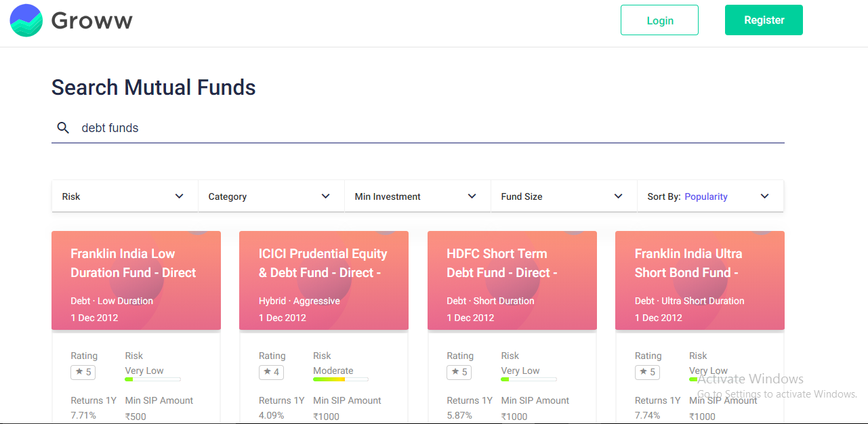
Task: Click the Login button
Action: pyautogui.click(x=659, y=20)
